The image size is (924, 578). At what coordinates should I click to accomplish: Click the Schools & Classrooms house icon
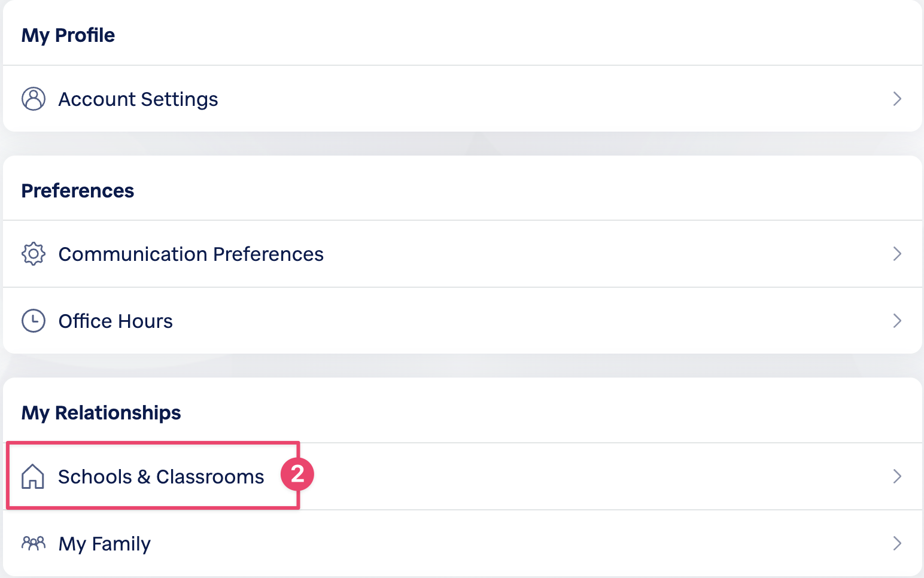coord(33,476)
